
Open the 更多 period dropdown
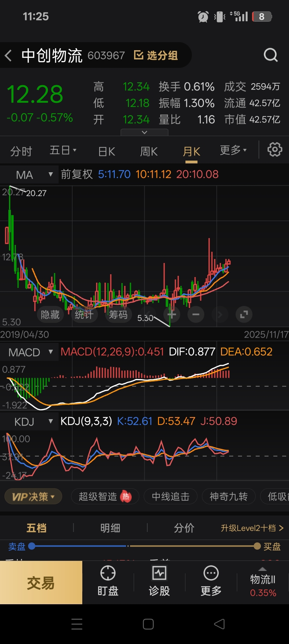233,150
